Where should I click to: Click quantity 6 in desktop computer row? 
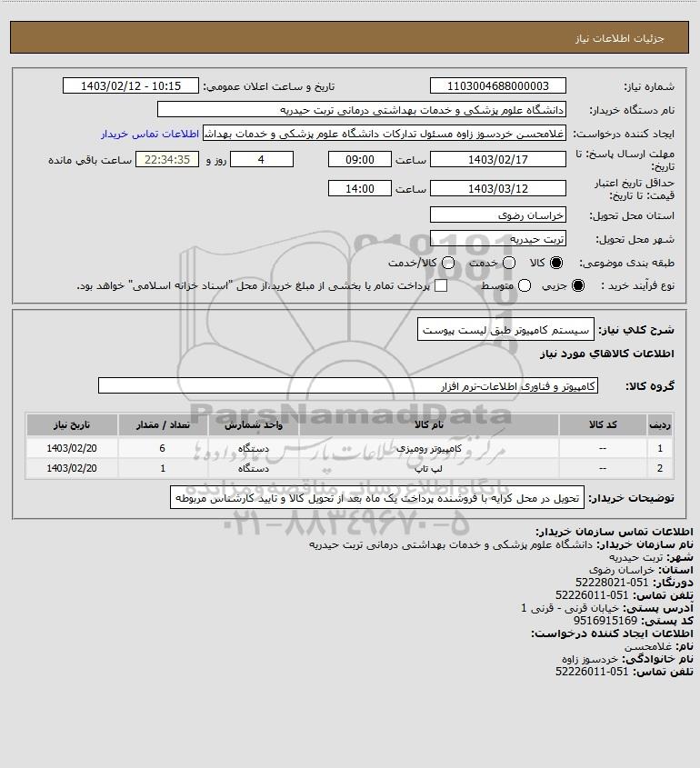click(163, 448)
